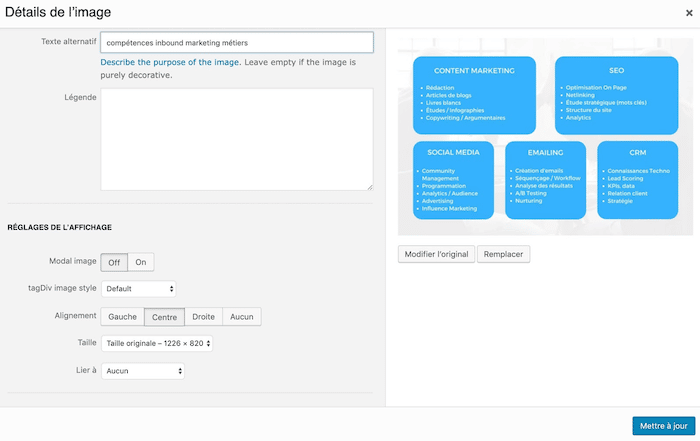Select Centre alignment
This screenshot has height=441, width=700.
pos(164,317)
